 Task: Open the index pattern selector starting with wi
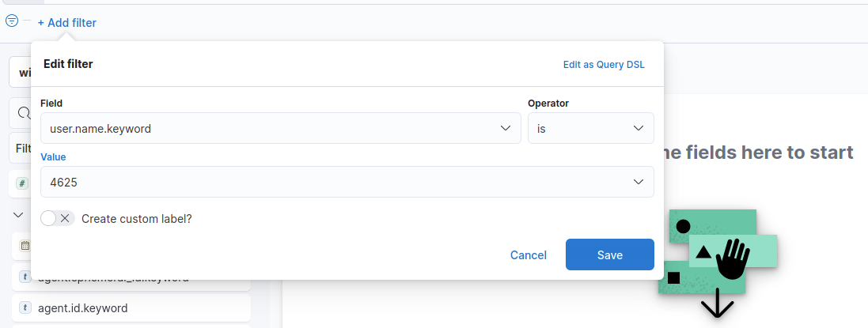click(20, 72)
